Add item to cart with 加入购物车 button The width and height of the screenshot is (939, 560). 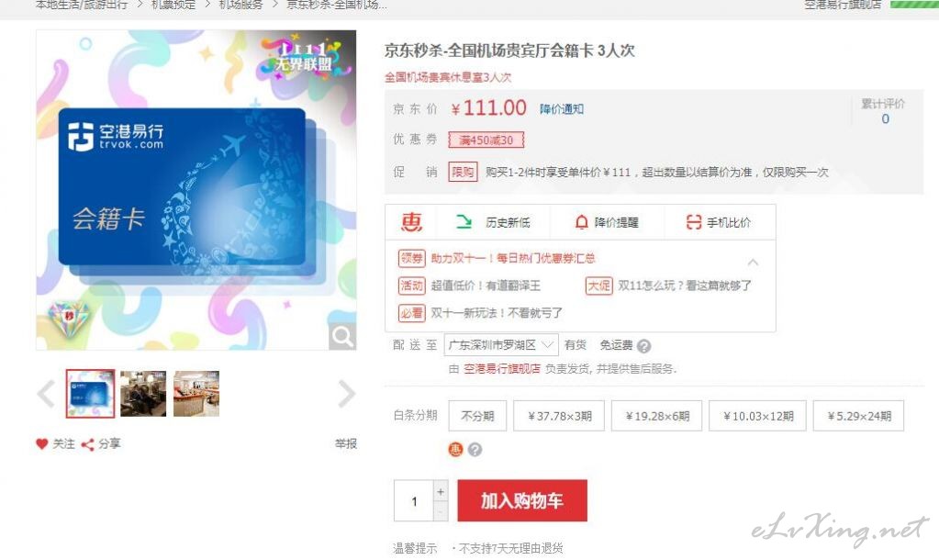click(x=522, y=500)
